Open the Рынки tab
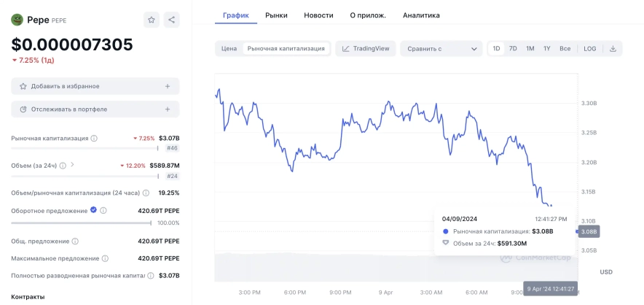Viewport: 644px width, 305px height. pyautogui.click(x=276, y=15)
